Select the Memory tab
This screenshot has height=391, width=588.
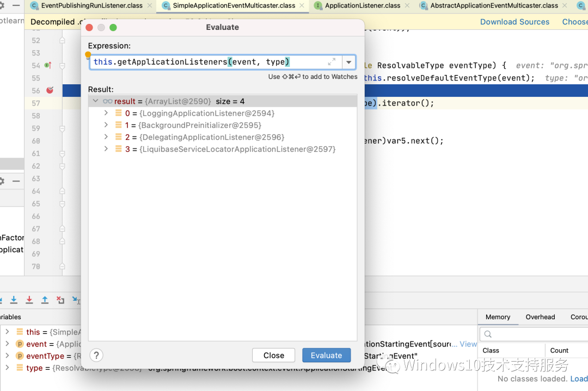coord(498,317)
